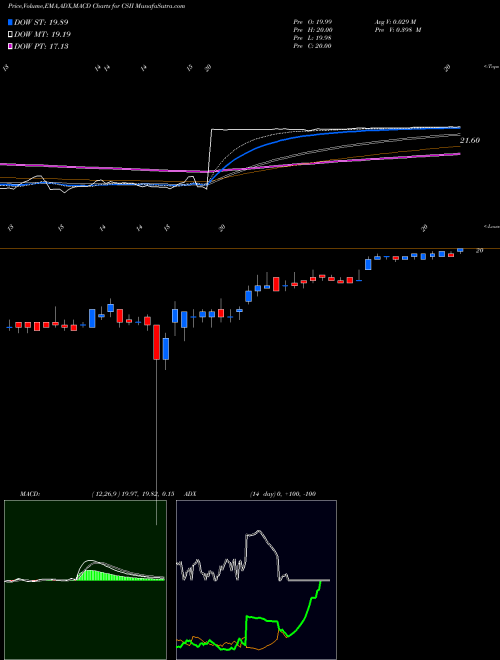This screenshot has width=500, height=660.
Task: Click the magenta DOW PT legend swatch
Action: pos(11,46)
